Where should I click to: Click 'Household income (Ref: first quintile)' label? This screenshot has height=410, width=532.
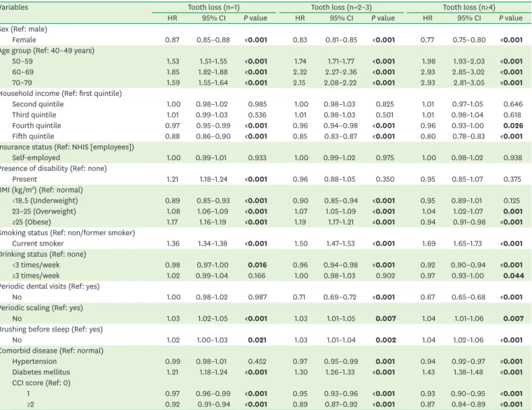pyautogui.click(x=61, y=94)
